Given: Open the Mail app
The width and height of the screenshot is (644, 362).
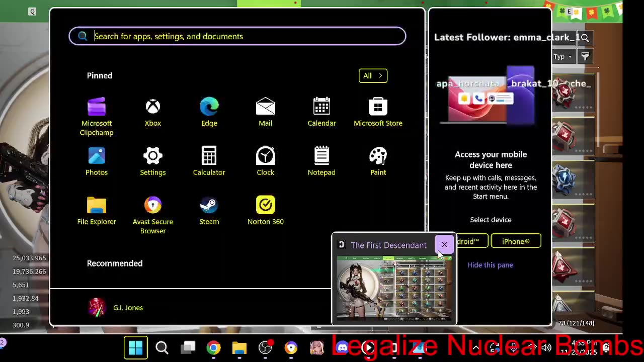Looking at the screenshot, I should [x=266, y=113].
